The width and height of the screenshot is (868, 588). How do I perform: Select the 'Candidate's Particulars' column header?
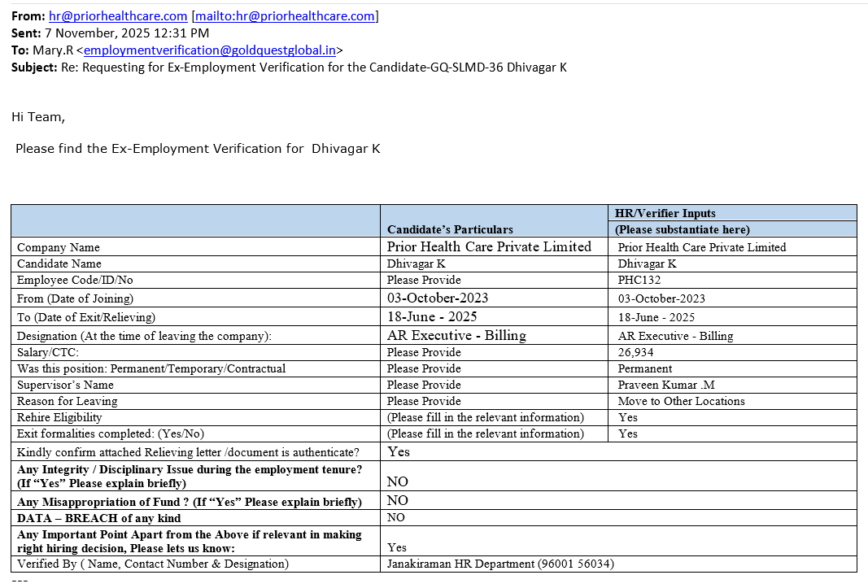click(x=450, y=229)
